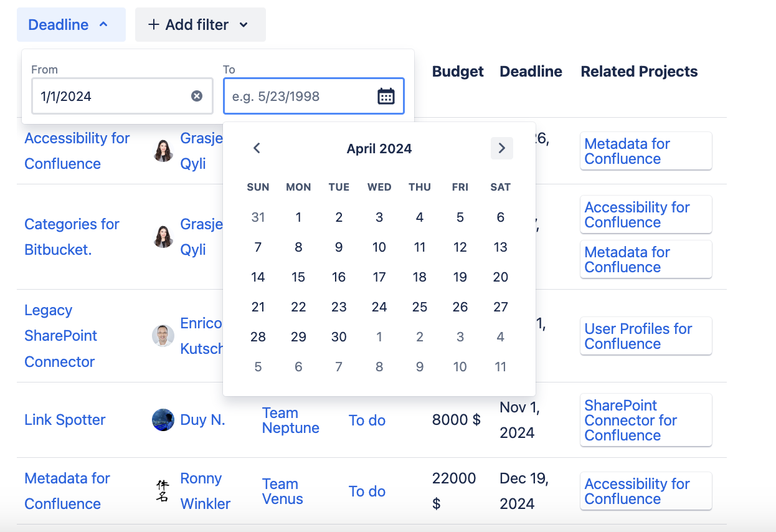Click Ronny Winkler's avatar icon
Viewport: 776px width, 532px height.
[x=163, y=491]
